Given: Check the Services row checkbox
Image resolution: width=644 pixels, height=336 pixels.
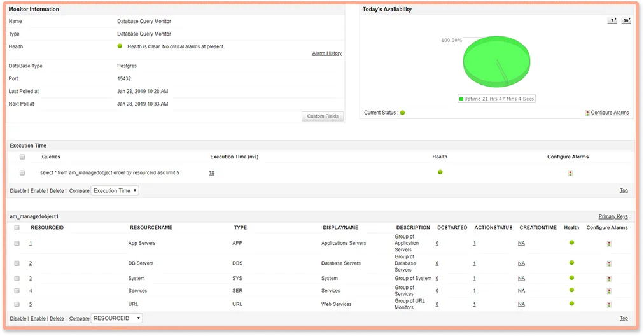Looking at the screenshot, I should click(x=17, y=291).
